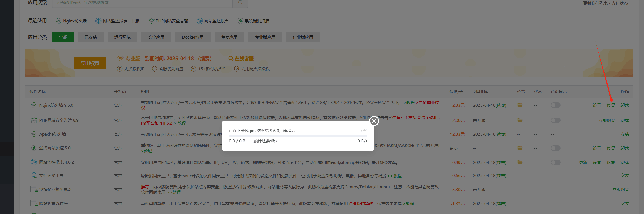
Task: Open recent 网站监控报表 - 旧版 shortcut
Action: [x=118, y=21]
